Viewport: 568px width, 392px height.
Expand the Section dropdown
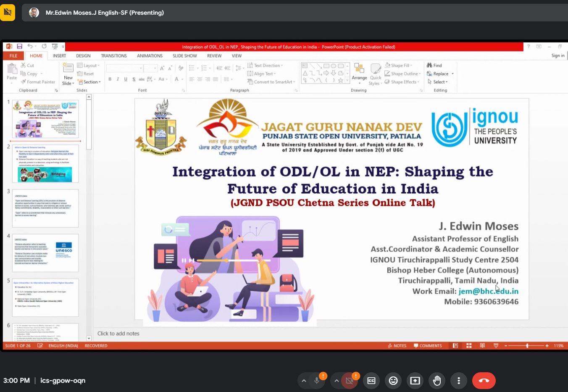(89, 82)
